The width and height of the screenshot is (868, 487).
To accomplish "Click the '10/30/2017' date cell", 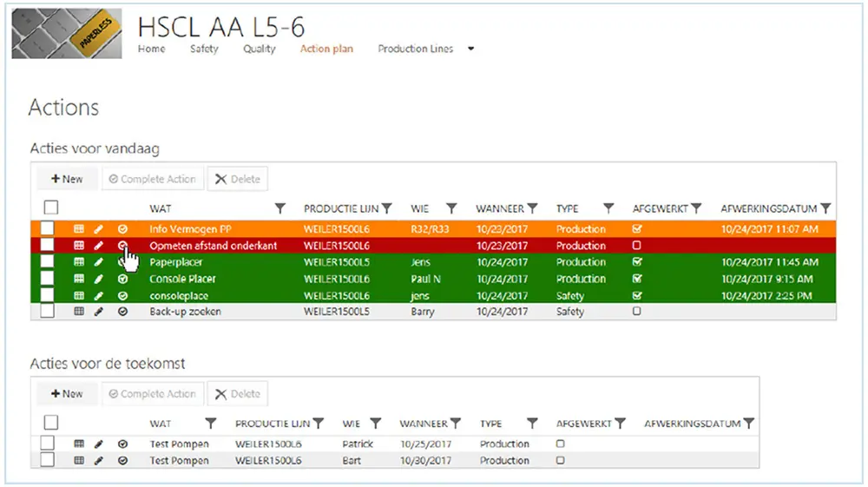I will (x=425, y=460).
